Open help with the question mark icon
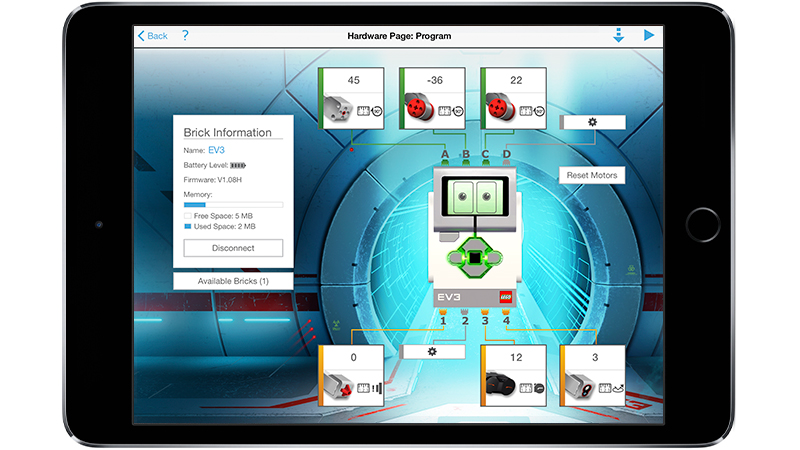800x450 pixels. click(185, 35)
